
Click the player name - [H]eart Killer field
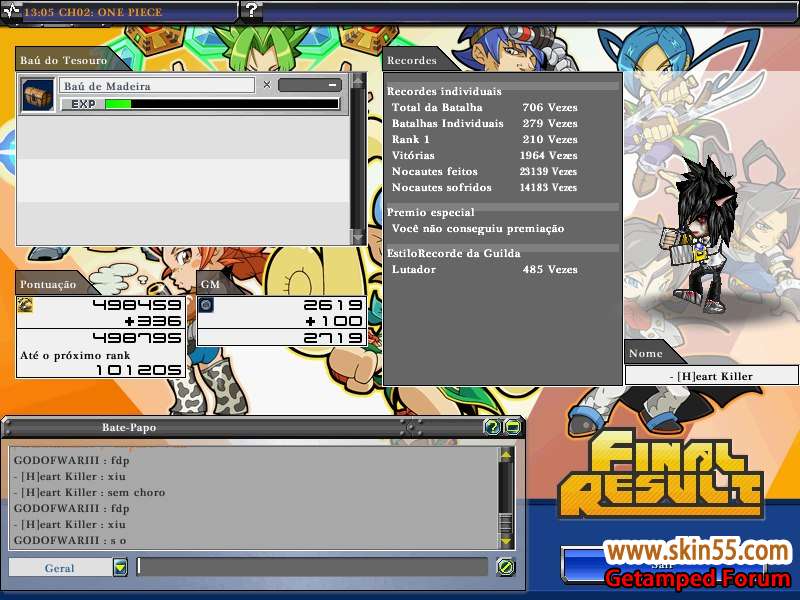coord(711,376)
